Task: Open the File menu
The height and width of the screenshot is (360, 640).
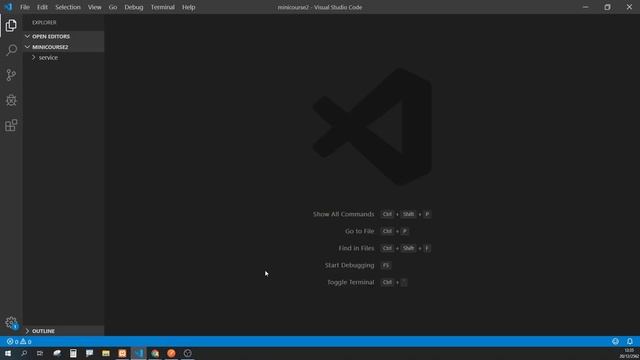Action: (x=25, y=7)
